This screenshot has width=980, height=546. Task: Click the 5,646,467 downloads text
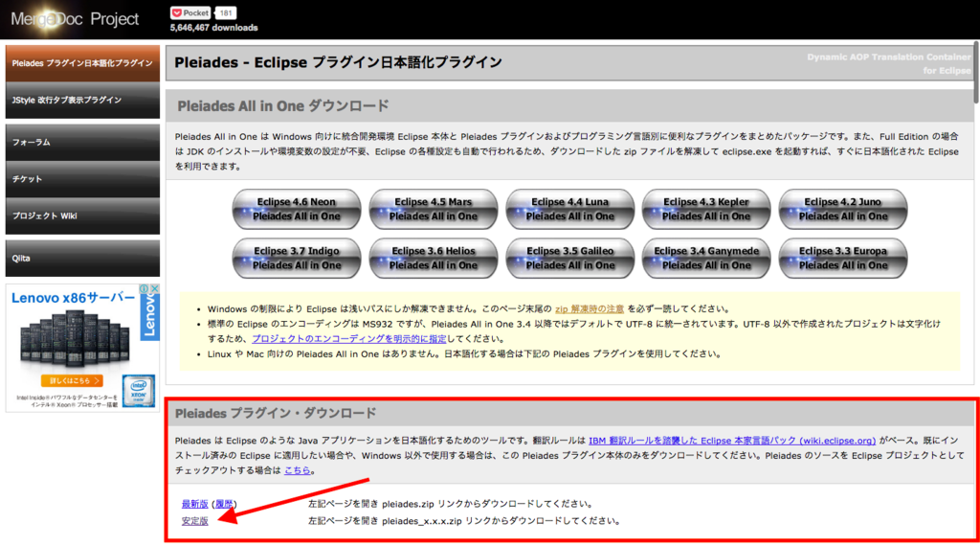pyautogui.click(x=213, y=28)
